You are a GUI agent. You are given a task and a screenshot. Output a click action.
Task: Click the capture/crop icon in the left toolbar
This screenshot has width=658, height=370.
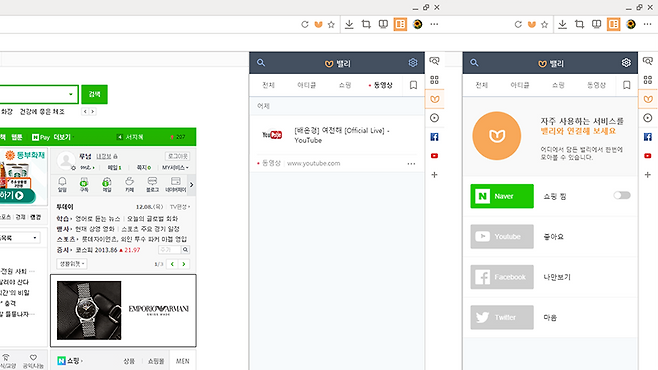tap(366, 24)
